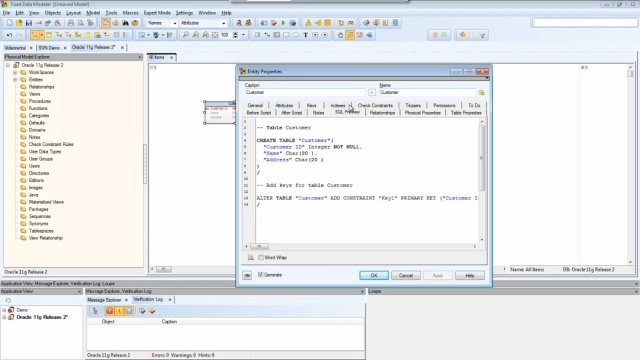Open the Check Constraints tab
Viewport: 640px width, 360px height.
[x=375, y=105]
